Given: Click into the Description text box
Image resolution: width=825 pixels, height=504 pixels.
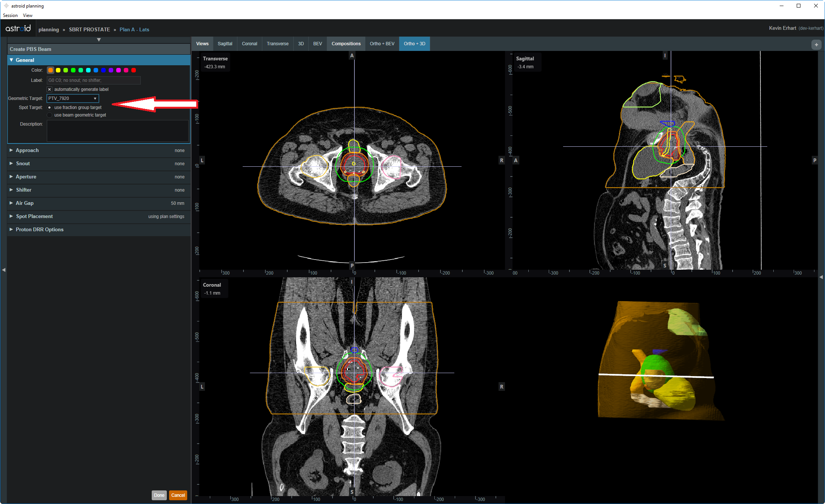Looking at the screenshot, I should pyautogui.click(x=117, y=131).
